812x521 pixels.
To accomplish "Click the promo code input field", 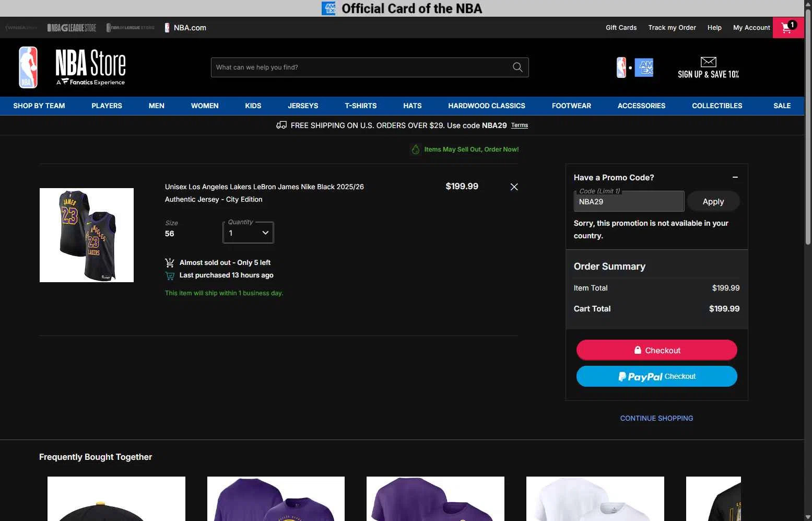I will [x=629, y=201].
